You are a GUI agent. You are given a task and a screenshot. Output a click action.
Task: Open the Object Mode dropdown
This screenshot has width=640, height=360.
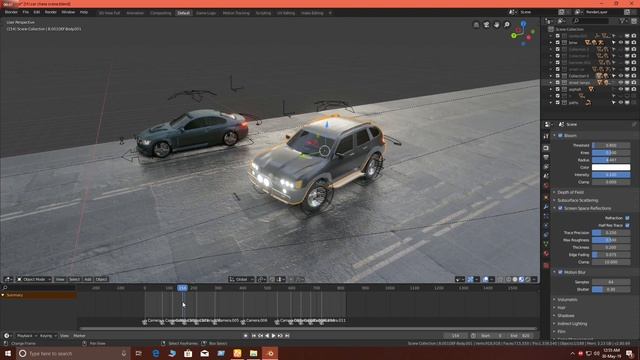pos(34,279)
